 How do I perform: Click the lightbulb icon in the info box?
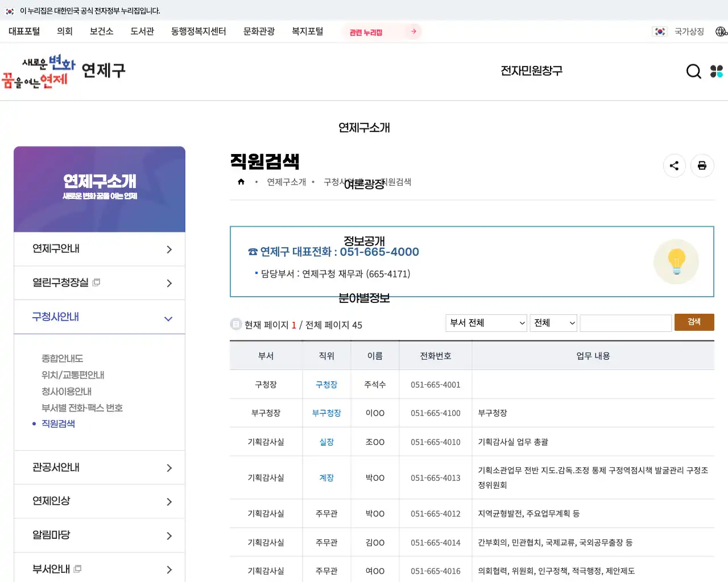tap(676, 261)
